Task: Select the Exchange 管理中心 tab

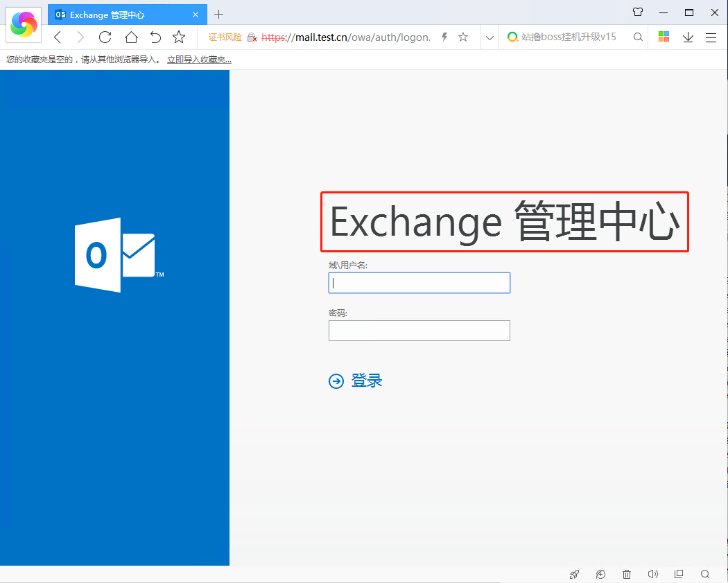Action: 127,15
